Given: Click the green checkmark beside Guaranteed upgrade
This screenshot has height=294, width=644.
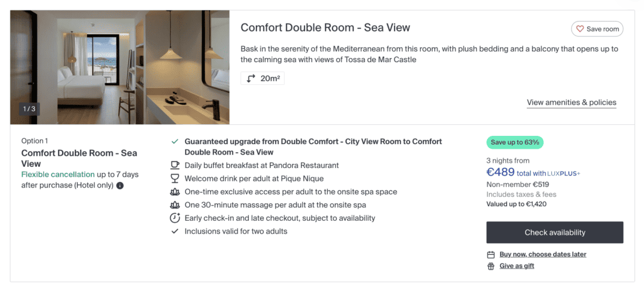Looking at the screenshot, I should pyautogui.click(x=174, y=142).
